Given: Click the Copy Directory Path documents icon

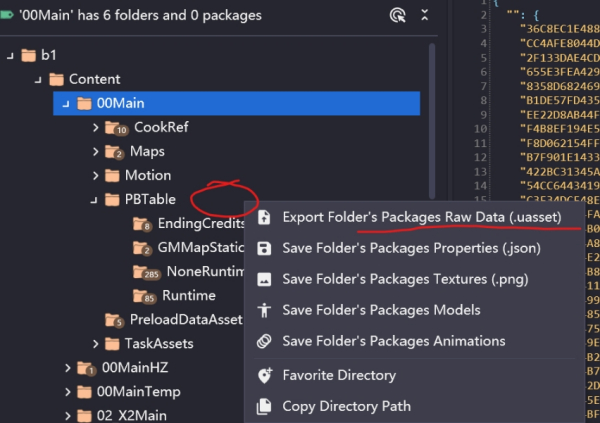Looking at the screenshot, I should tap(264, 406).
